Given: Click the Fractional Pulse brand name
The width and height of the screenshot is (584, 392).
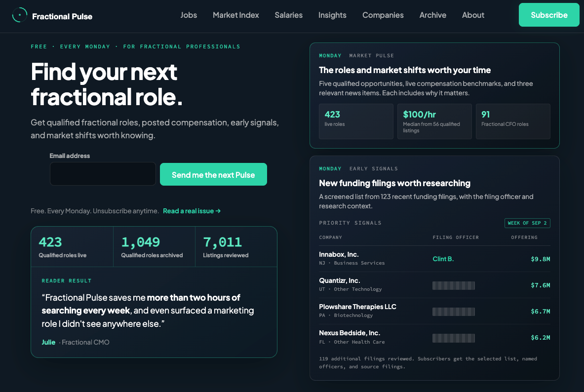Looking at the screenshot, I should click(x=62, y=16).
